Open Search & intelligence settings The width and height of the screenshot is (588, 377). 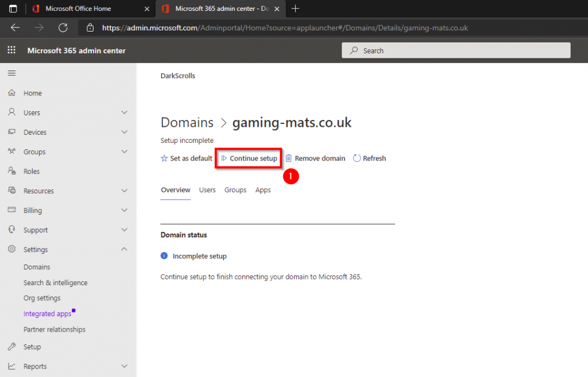(56, 282)
